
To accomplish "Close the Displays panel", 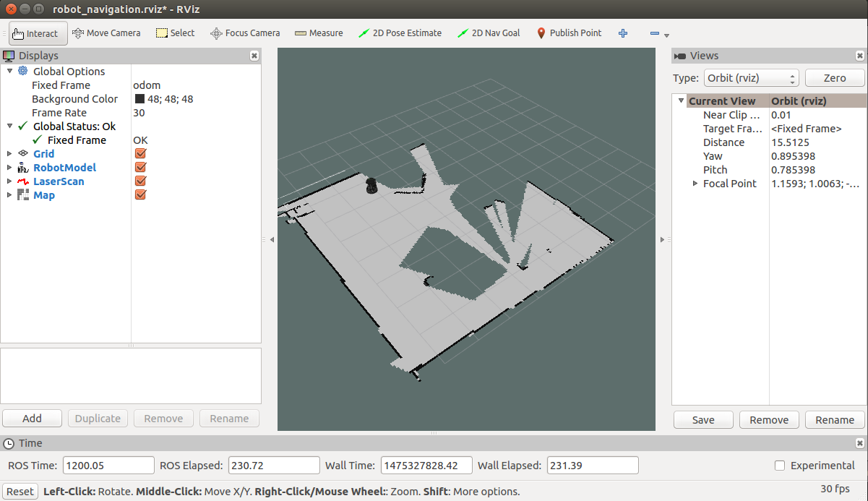I will [x=254, y=56].
